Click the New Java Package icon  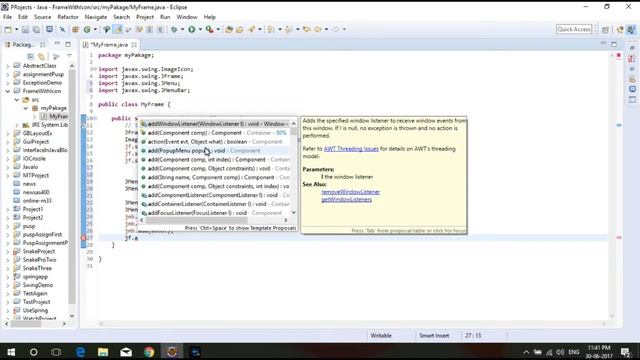[x=76, y=29]
